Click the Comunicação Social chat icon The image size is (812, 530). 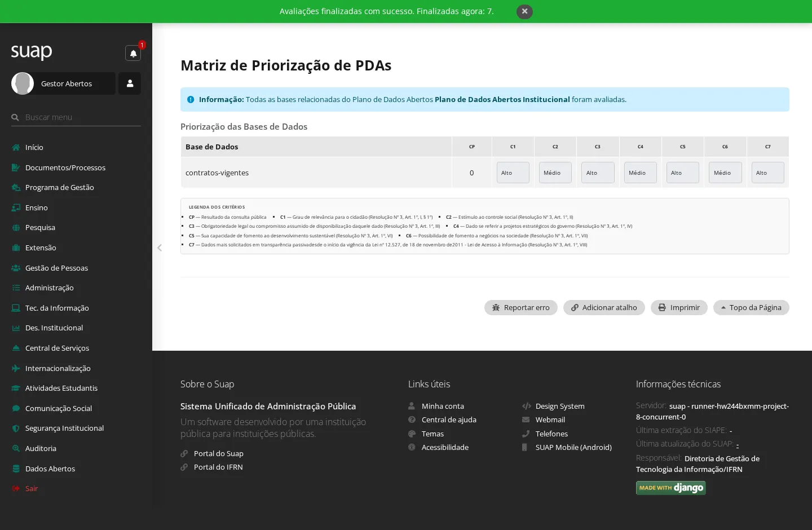point(16,408)
